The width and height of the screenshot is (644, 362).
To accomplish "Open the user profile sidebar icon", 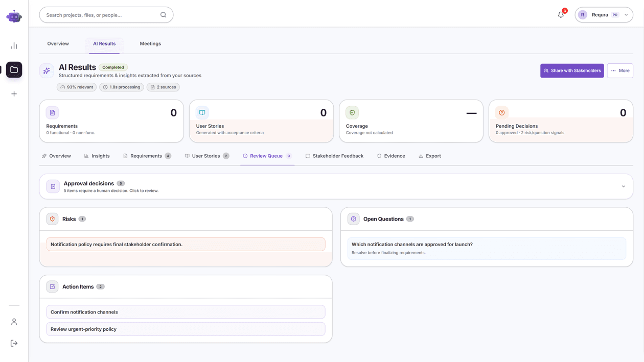I will tap(14, 322).
